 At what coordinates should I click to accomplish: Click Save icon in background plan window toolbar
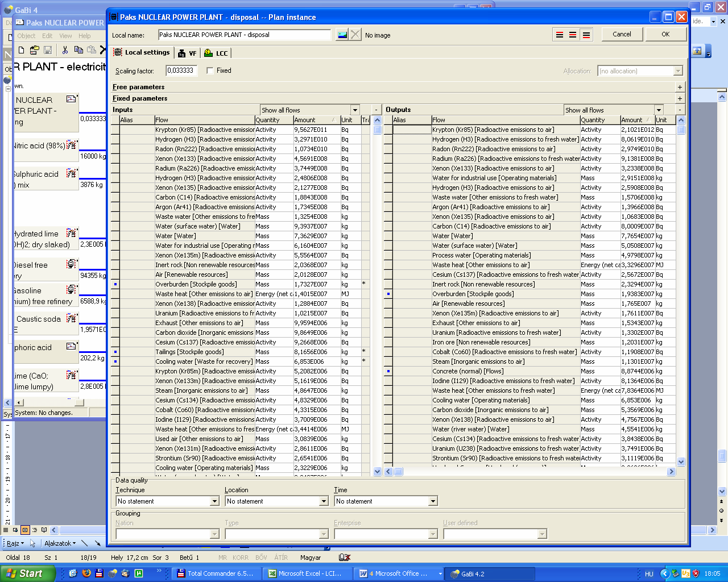tap(48, 50)
